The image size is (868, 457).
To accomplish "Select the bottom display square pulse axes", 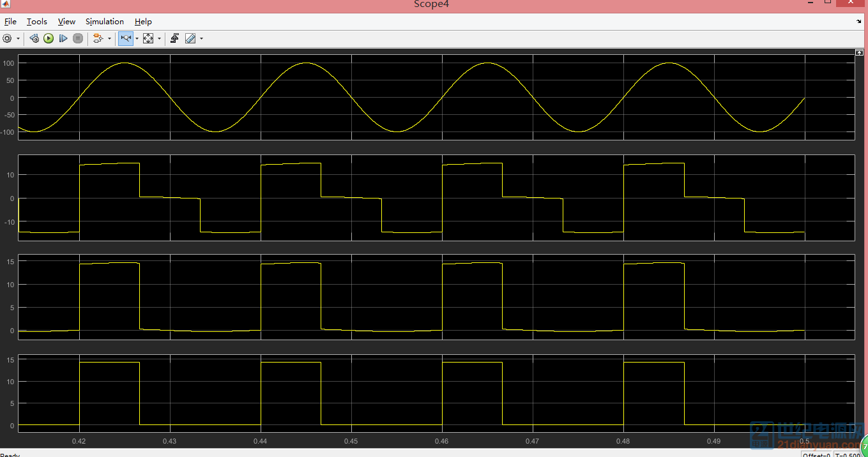I will point(436,393).
